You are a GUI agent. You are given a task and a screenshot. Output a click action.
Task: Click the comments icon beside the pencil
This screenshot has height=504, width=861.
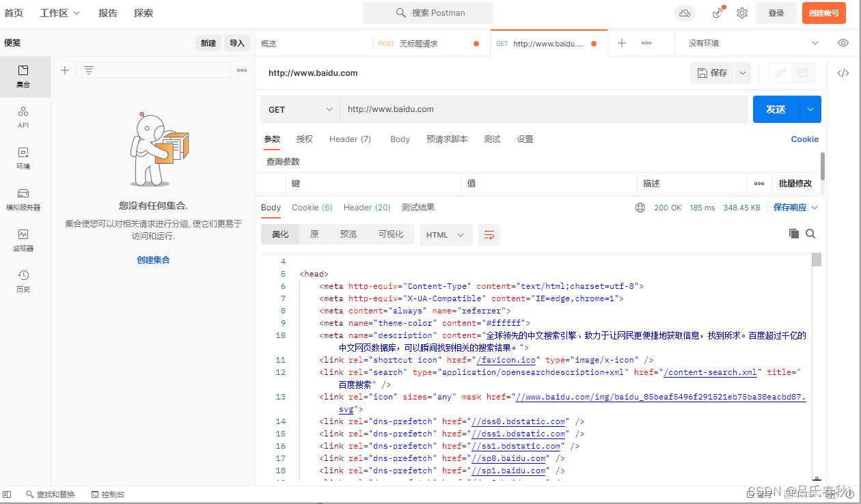coord(804,73)
